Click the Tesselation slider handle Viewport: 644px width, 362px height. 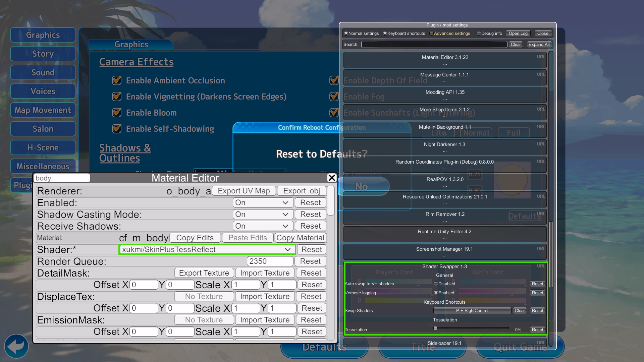click(435, 328)
